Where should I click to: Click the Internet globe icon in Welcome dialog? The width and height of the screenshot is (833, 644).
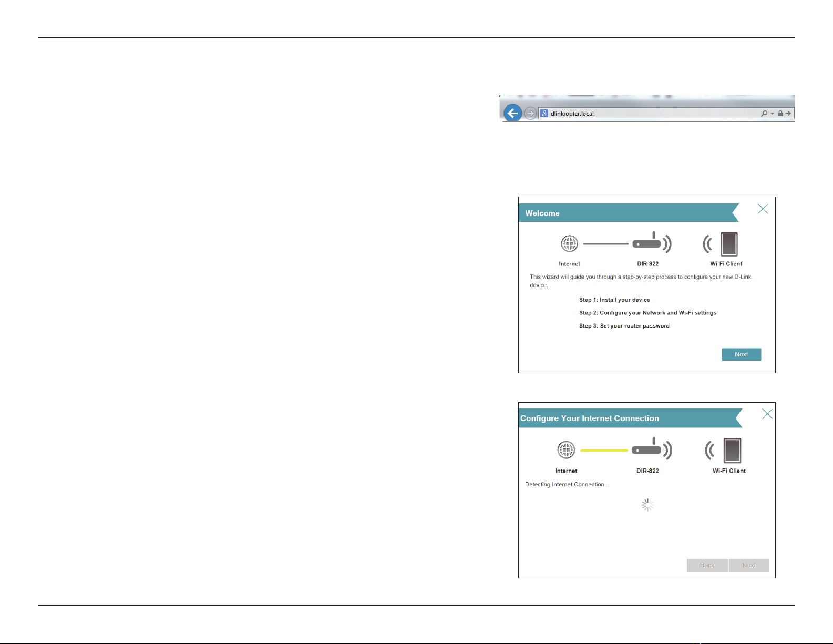pyautogui.click(x=570, y=244)
